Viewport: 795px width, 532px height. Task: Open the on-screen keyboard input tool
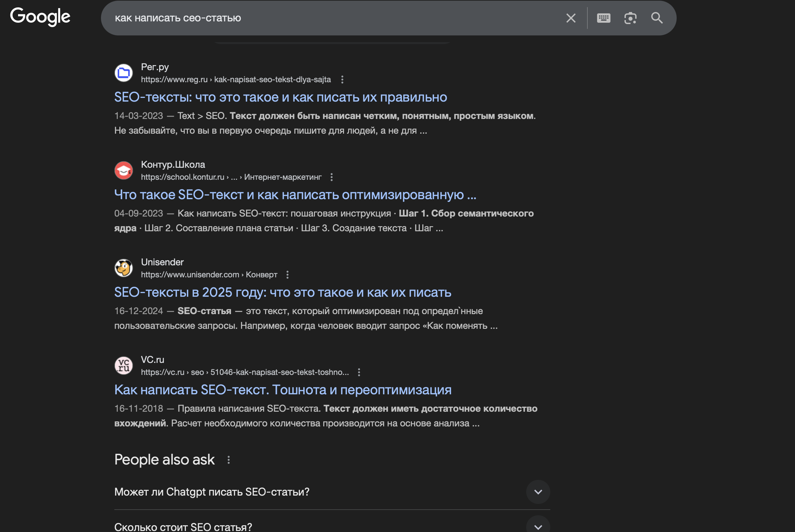(x=603, y=18)
